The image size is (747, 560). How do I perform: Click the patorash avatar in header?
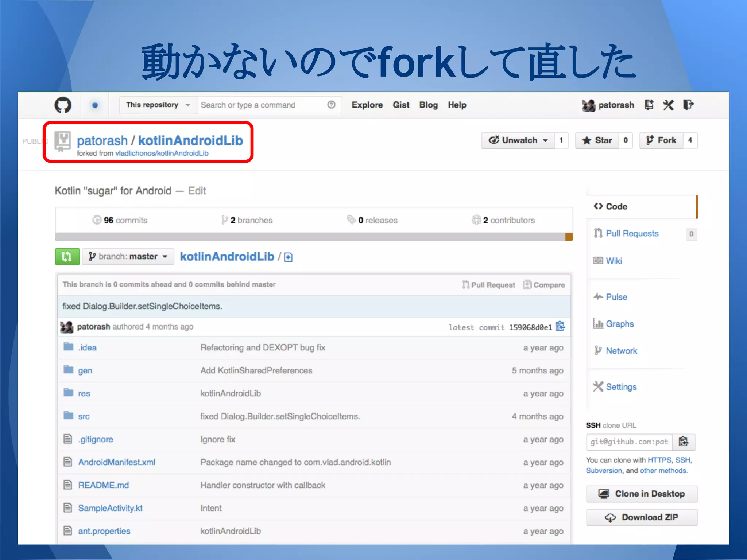pos(588,105)
